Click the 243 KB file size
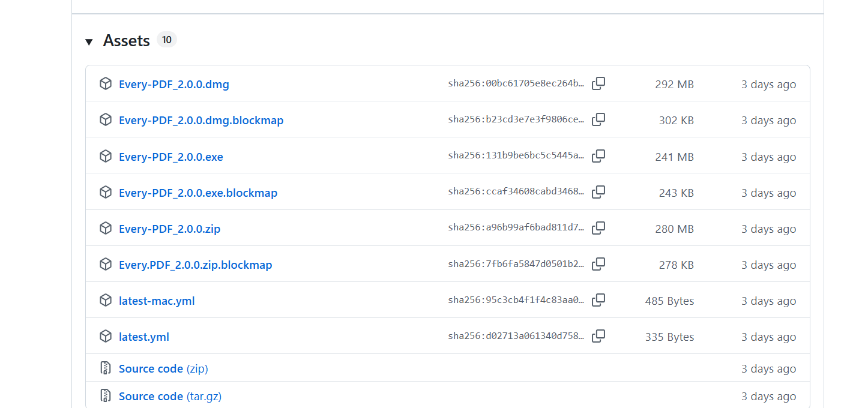Viewport: 868px width, 408px height. 676,193
